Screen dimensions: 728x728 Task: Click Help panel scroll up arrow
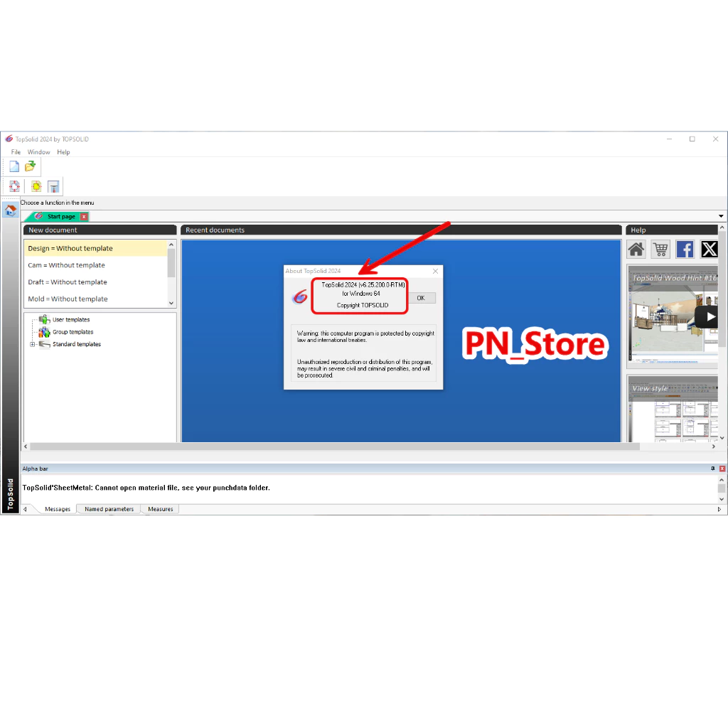(x=722, y=227)
